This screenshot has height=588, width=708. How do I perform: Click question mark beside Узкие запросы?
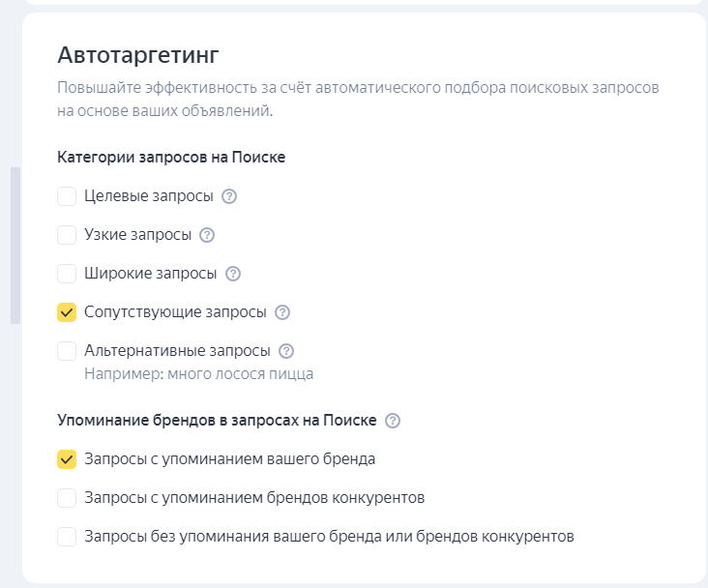point(206,235)
